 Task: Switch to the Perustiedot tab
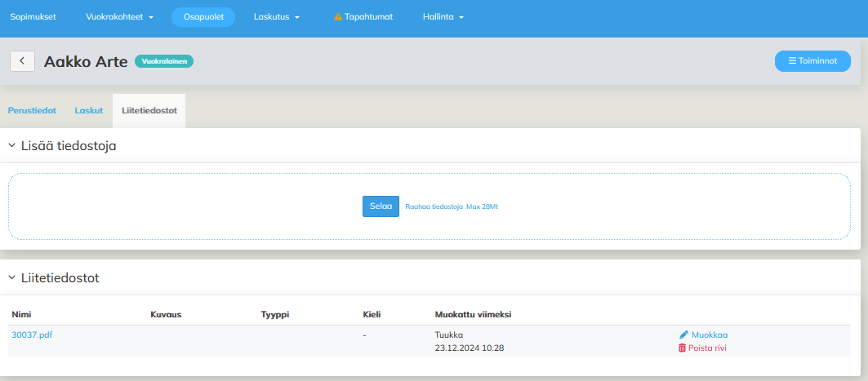click(32, 110)
